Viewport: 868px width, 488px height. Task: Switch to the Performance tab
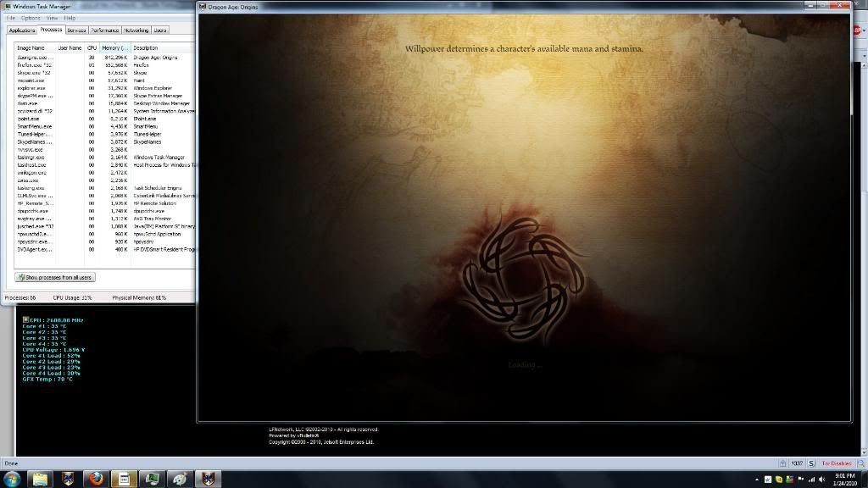tap(105, 30)
